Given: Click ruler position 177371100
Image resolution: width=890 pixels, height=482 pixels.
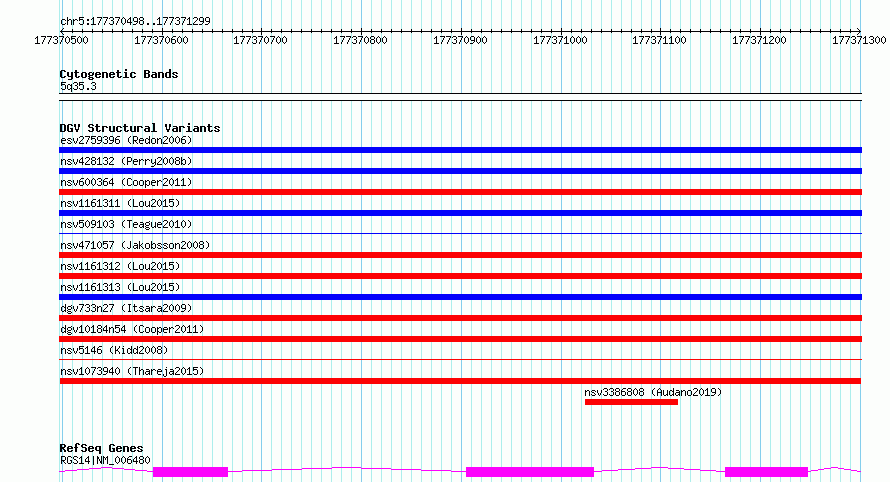Looking at the screenshot, I should coord(660,40).
